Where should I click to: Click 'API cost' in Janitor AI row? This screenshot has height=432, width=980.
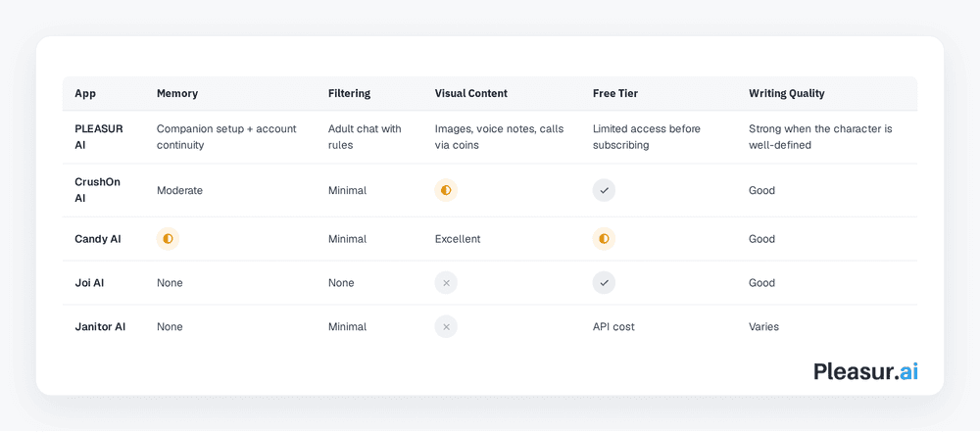click(x=613, y=326)
